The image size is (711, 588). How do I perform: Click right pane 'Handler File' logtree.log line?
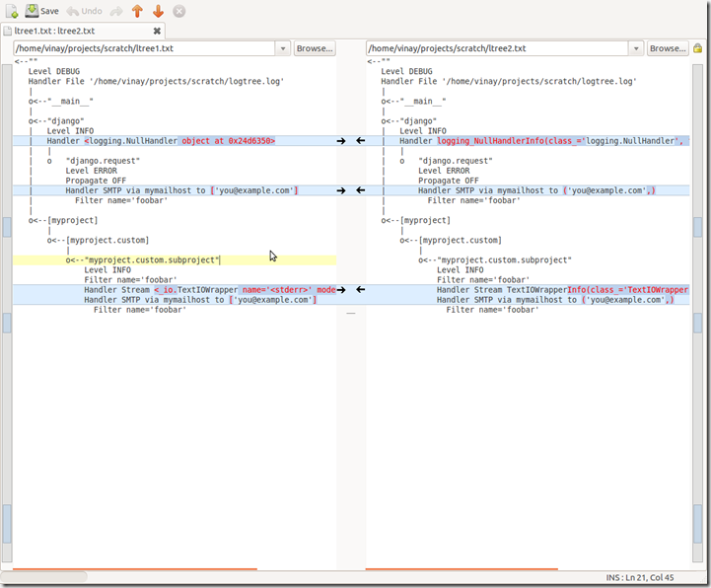[509, 81]
